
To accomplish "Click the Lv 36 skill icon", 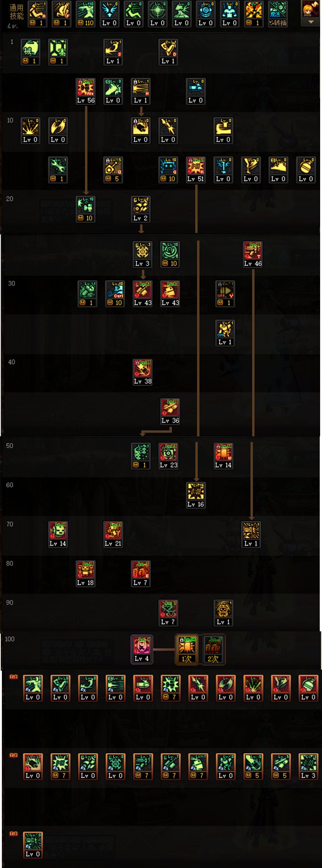I will tap(170, 412).
